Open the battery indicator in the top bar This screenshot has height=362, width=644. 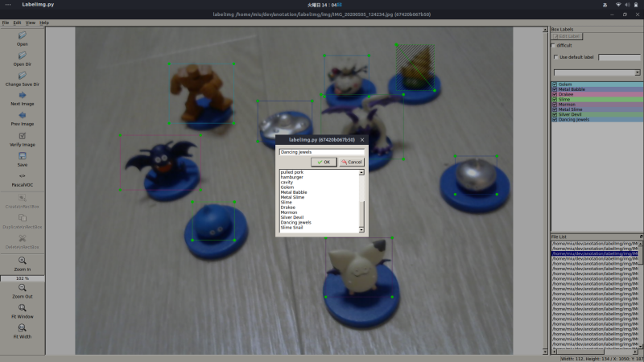click(636, 5)
